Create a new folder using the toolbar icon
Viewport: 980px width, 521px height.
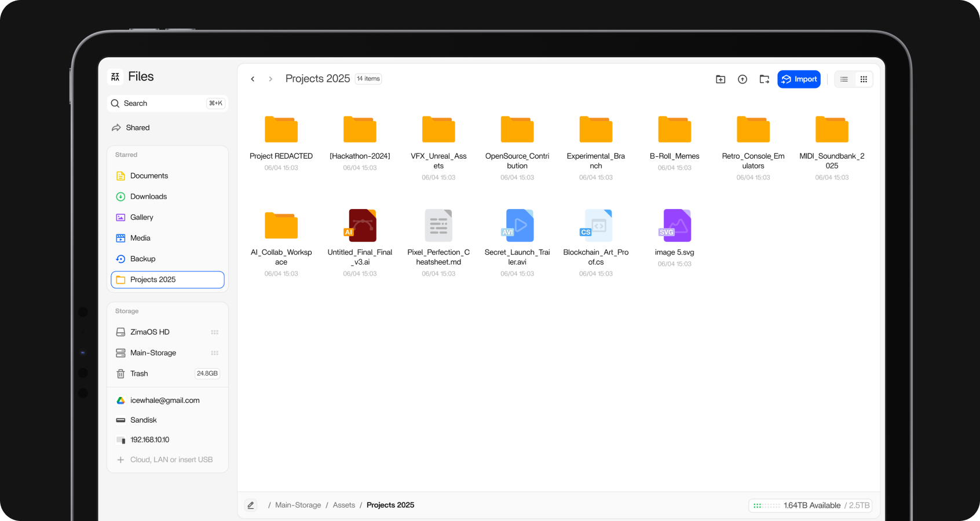(720, 79)
